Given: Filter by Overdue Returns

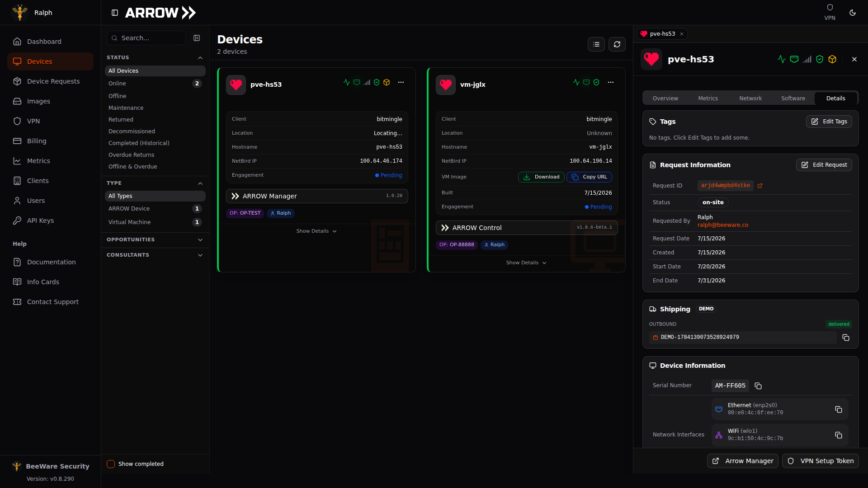Looking at the screenshot, I should (155, 155).
